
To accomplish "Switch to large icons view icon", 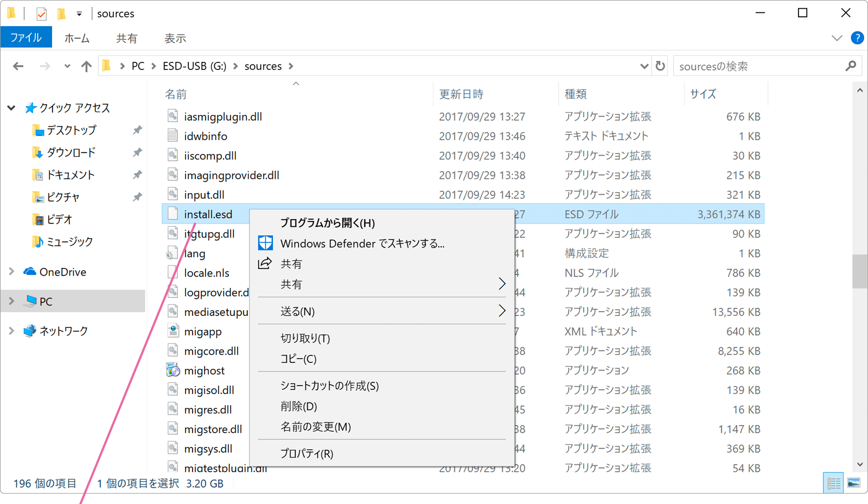I will click(x=854, y=483).
